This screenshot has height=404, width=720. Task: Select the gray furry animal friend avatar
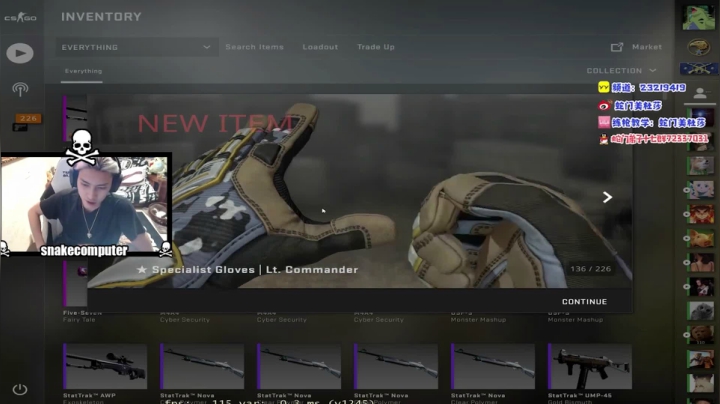701,311
